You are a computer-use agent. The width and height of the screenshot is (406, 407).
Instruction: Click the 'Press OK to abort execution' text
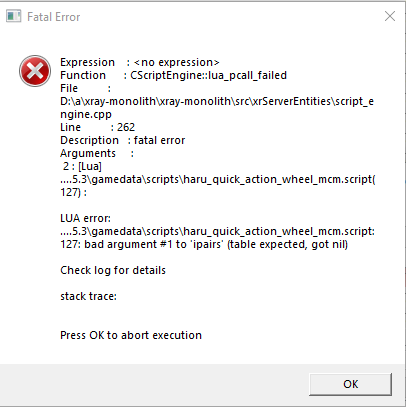(x=131, y=335)
